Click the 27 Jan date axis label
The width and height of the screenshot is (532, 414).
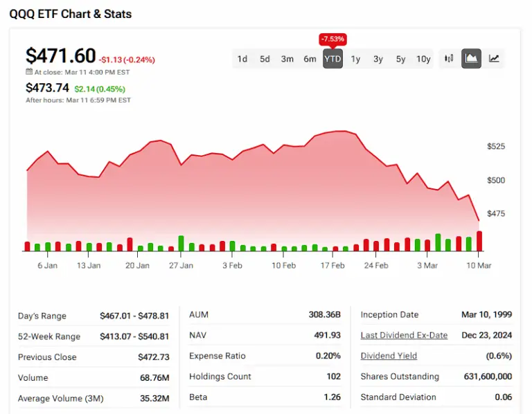tap(181, 265)
